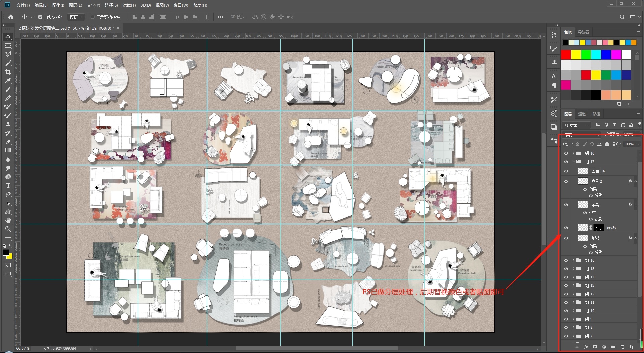The width and height of the screenshot is (644, 353).
Task: Switch to the 通道 tab
Action: tap(582, 114)
